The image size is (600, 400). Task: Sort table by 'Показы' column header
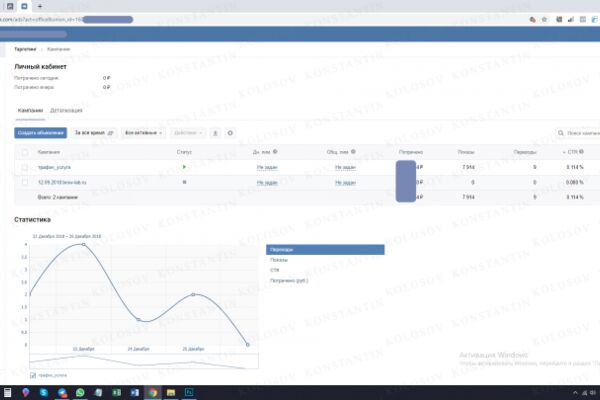(466, 152)
